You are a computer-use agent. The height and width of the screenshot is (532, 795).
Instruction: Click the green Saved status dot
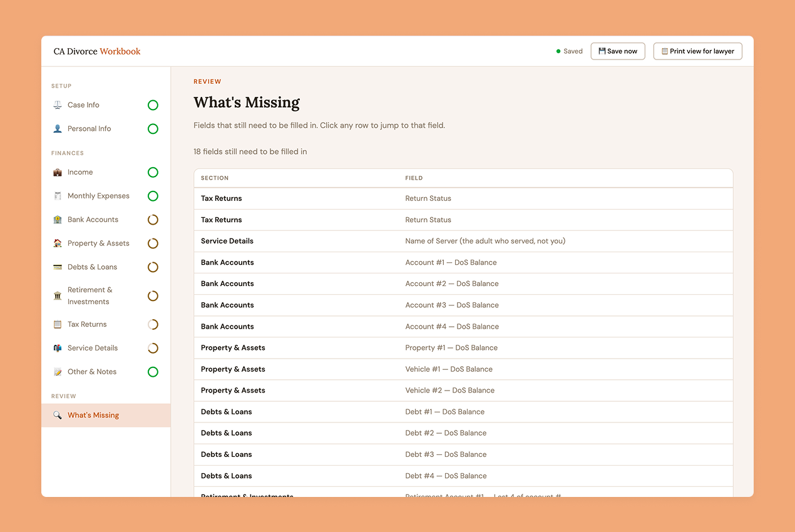(558, 51)
